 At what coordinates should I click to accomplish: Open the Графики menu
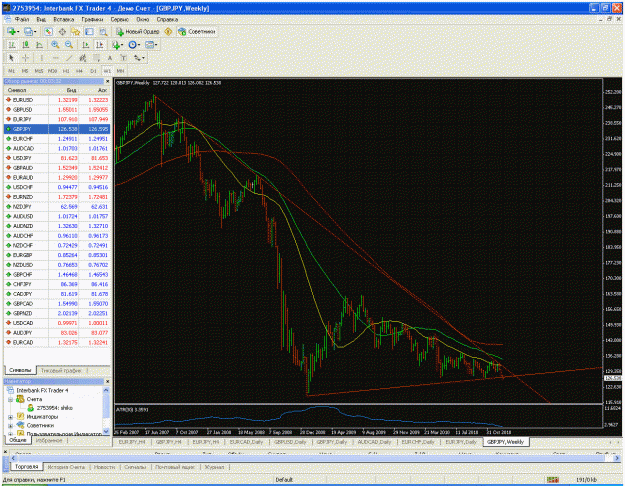tap(92, 19)
